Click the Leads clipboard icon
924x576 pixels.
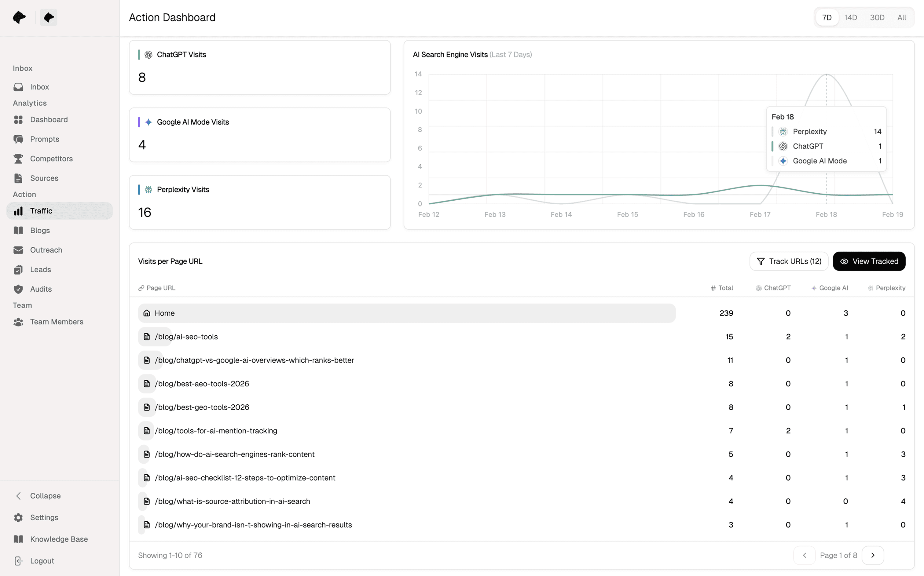tap(18, 270)
